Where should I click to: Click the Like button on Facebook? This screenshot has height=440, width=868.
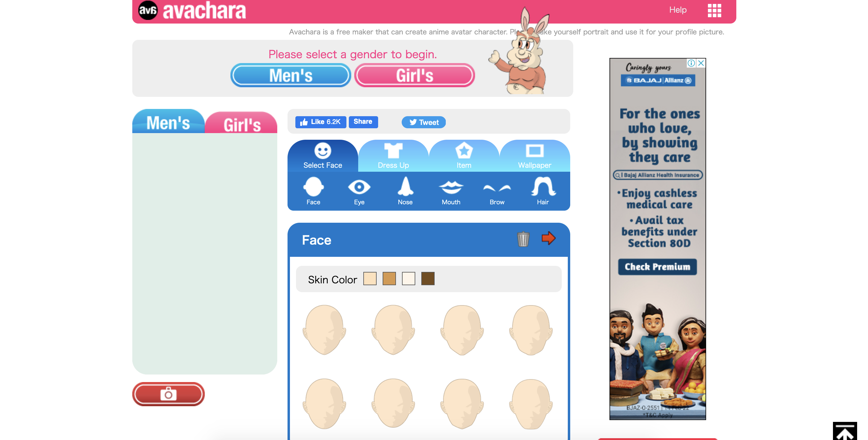click(x=321, y=122)
